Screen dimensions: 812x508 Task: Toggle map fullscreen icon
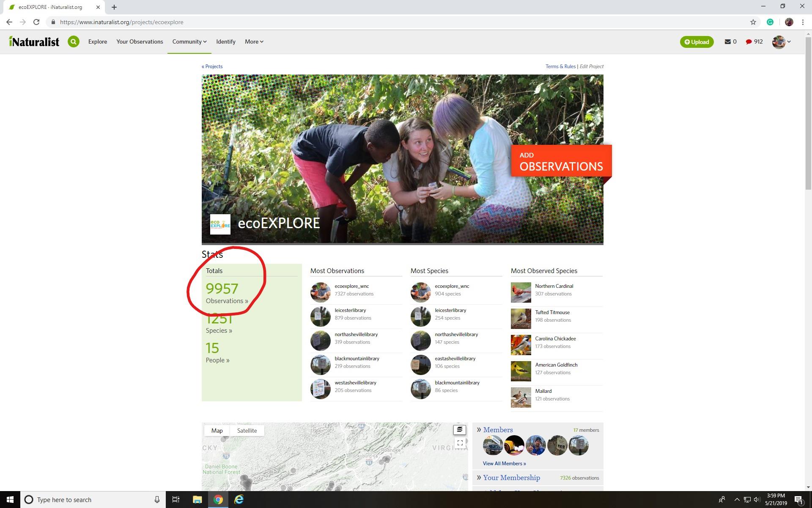[460, 443]
